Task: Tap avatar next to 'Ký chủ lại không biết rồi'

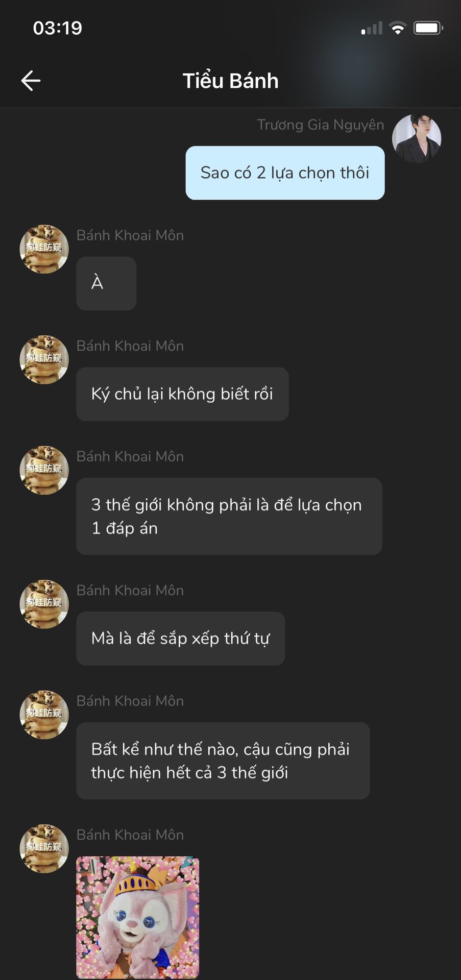Action: (x=44, y=360)
